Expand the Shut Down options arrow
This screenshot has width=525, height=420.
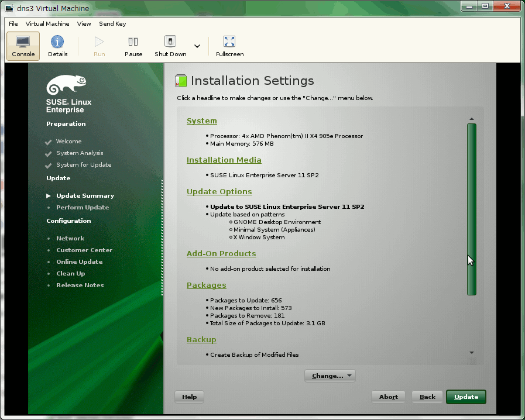197,46
